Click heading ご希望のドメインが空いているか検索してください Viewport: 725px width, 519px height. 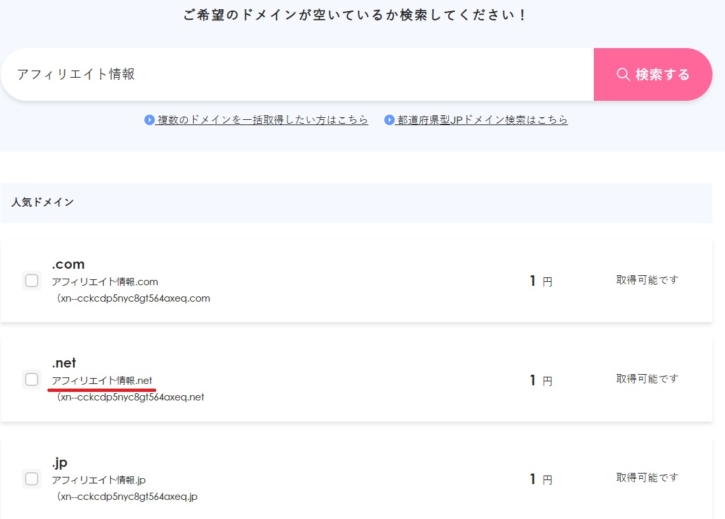tap(355, 15)
